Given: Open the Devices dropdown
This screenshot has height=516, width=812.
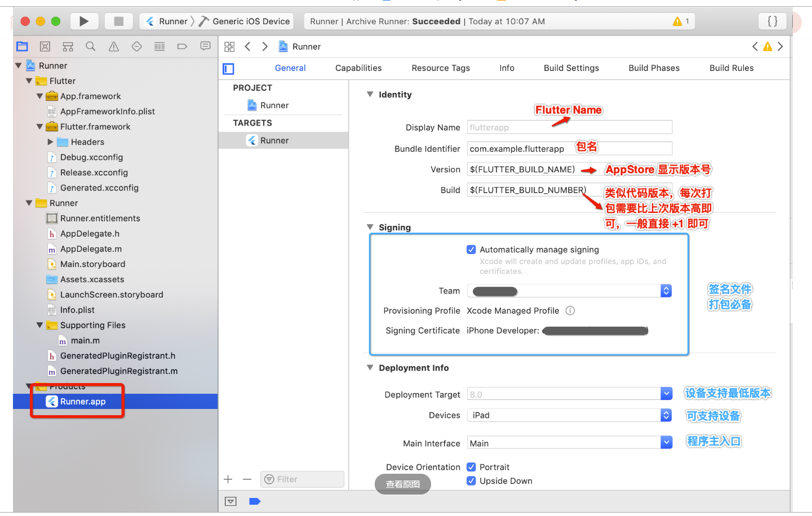Looking at the screenshot, I should pyautogui.click(x=569, y=415).
